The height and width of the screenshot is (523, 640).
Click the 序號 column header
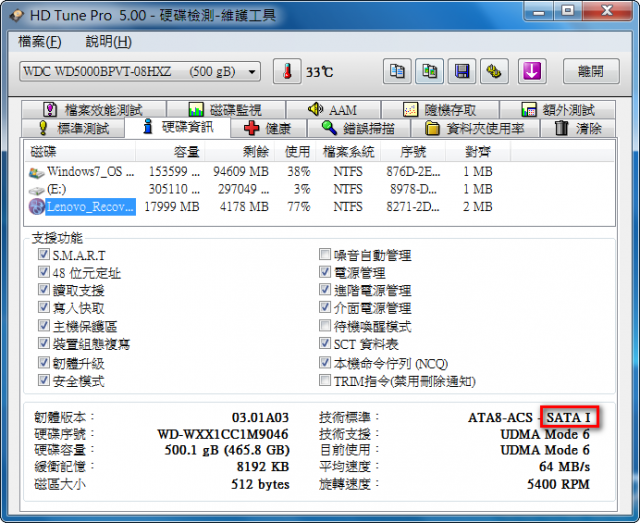pyautogui.click(x=413, y=152)
